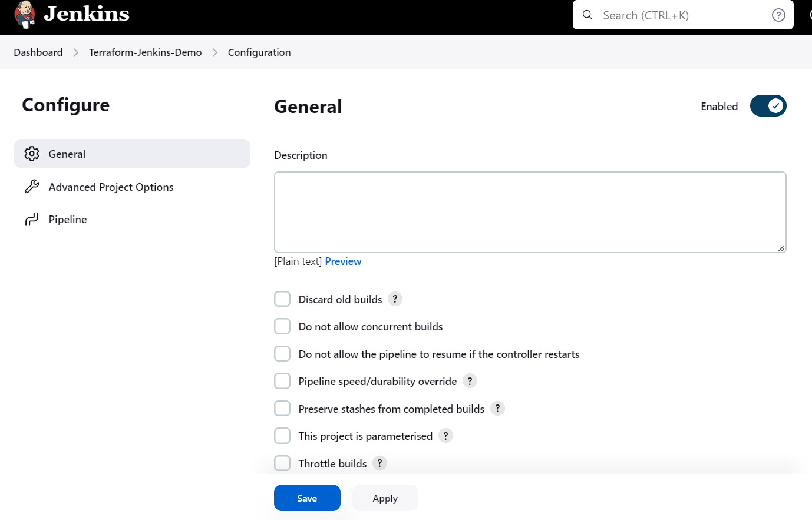
Task: Enable do not resume pipeline on restart
Action: pyautogui.click(x=282, y=354)
